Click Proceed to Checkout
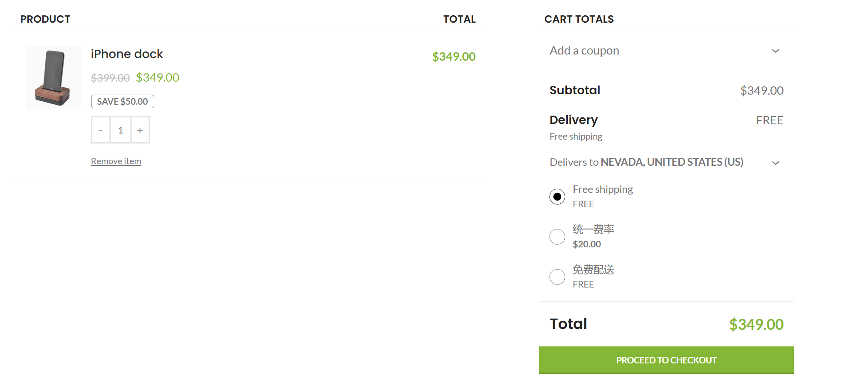 click(666, 360)
